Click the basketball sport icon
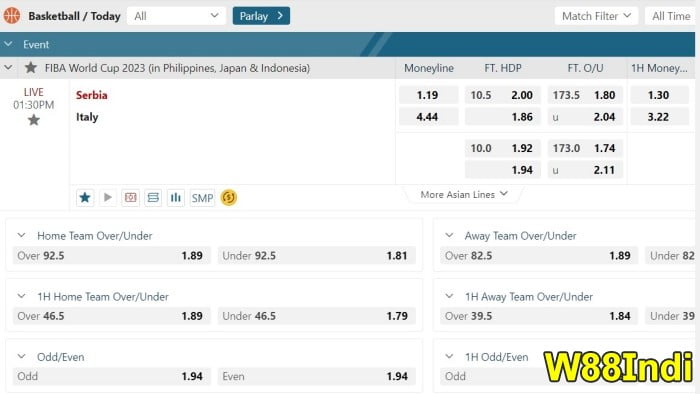This screenshot has width=700, height=394. (12, 16)
